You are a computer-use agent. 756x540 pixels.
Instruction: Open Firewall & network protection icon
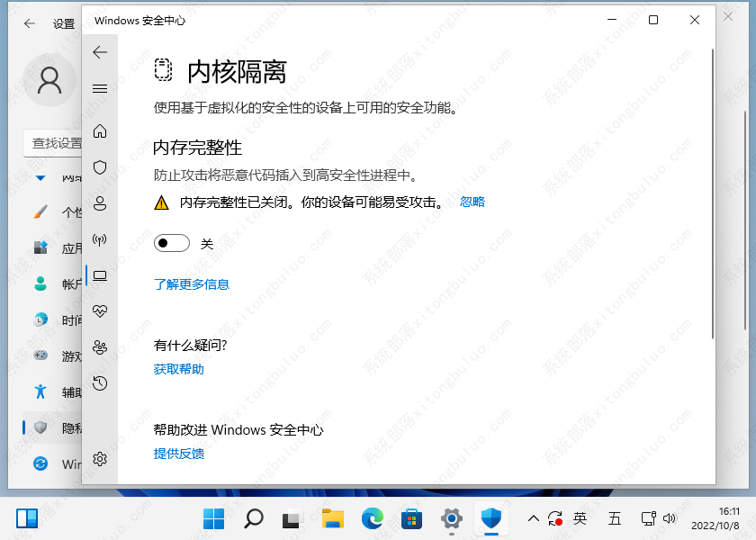(100, 239)
